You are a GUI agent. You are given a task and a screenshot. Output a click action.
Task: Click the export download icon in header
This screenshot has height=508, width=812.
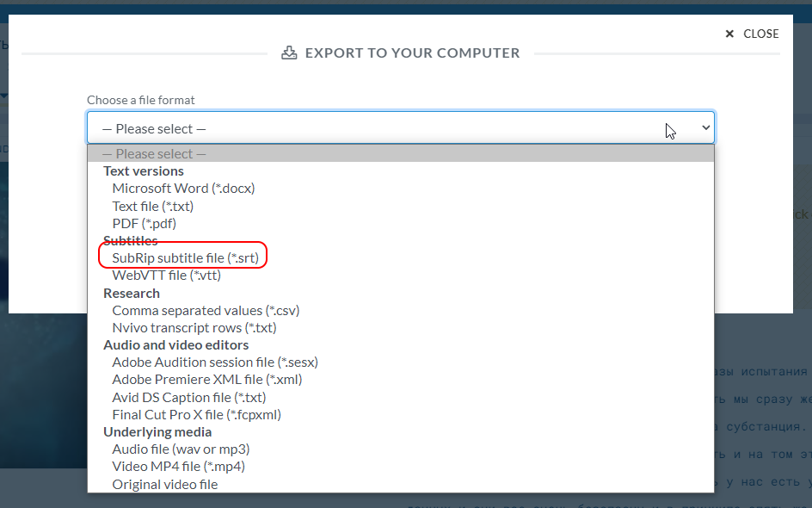click(x=289, y=53)
